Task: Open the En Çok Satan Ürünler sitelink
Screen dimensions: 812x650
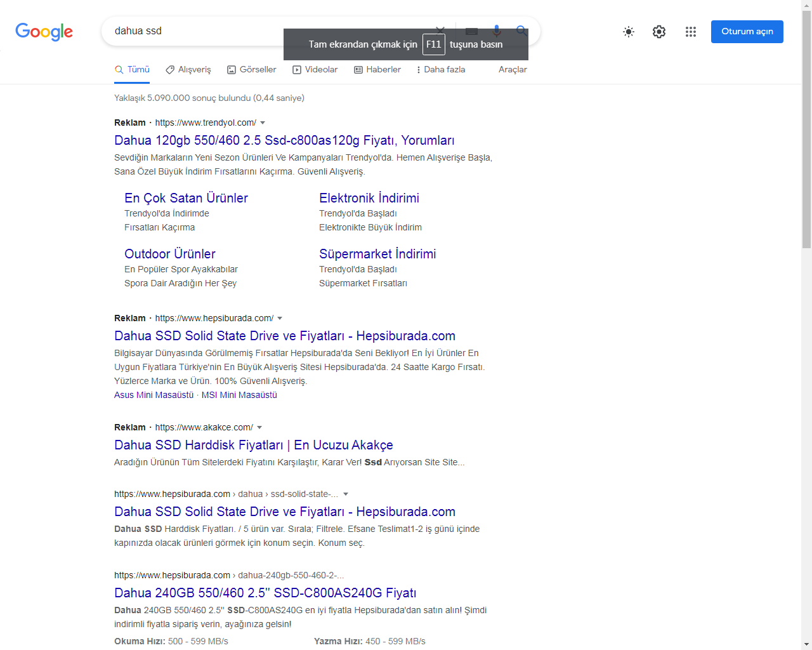Action: tap(186, 198)
